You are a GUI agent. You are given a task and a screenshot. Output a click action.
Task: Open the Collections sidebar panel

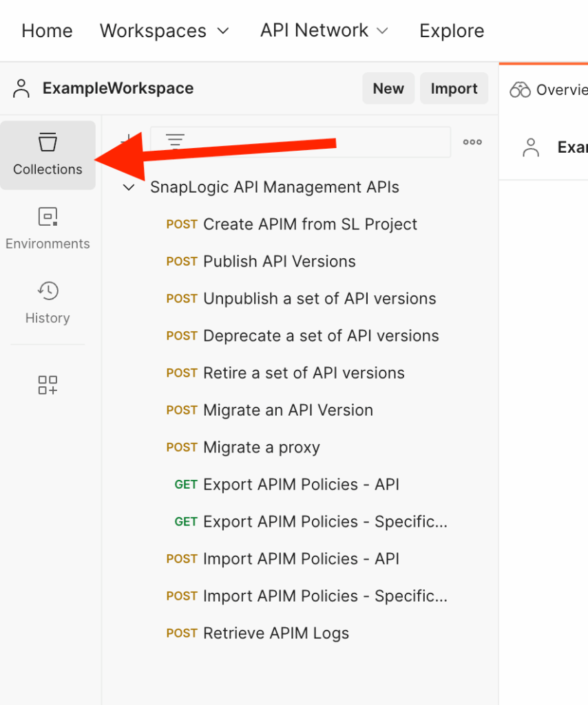[48, 155]
